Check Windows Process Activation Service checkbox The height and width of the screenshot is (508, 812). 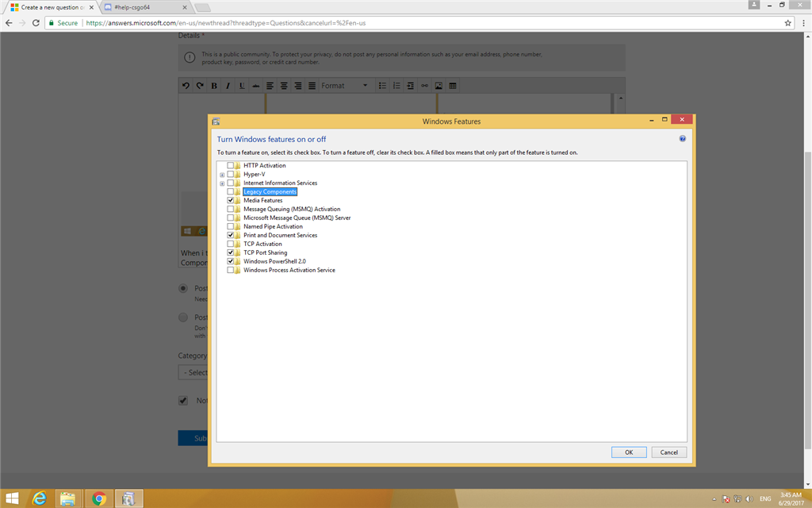pos(231,270)
